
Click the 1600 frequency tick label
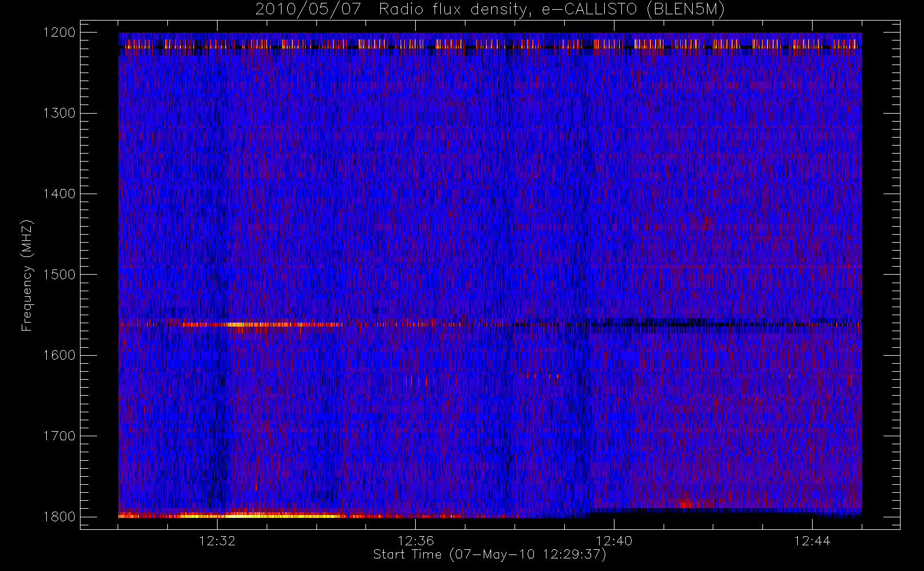click(59, 355)
